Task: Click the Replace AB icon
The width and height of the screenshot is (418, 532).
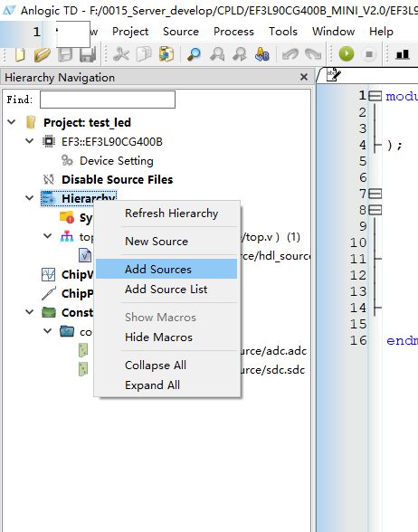Action: (262, 54)
